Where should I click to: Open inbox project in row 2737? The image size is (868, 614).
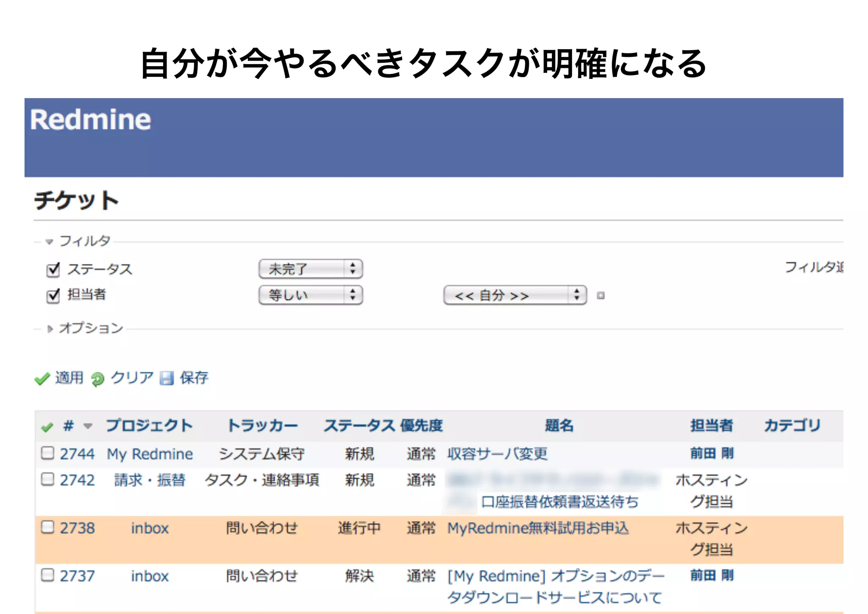tap(150, 576)
